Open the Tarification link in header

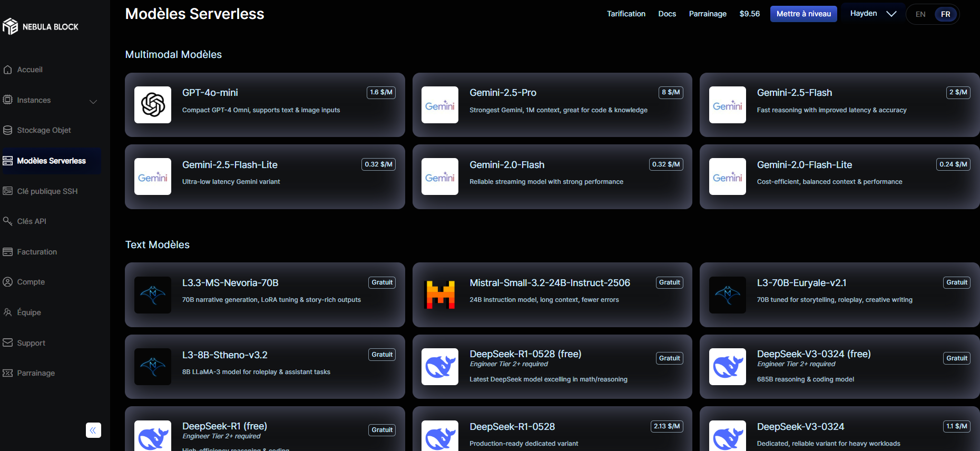[626, 14]
